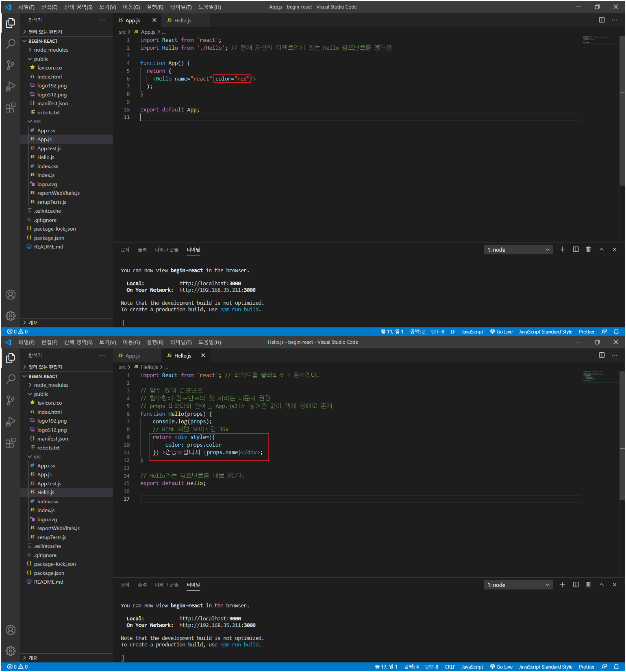
Task: Open Accounts icon in top window activity bar
Action: click(x=11, y=295)
